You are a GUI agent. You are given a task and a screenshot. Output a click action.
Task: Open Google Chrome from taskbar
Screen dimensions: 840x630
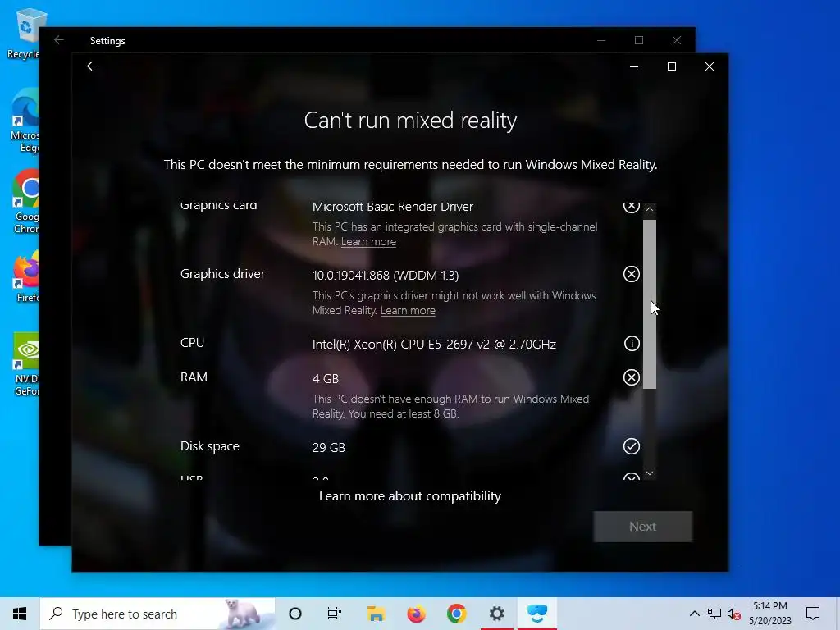coord(456,614)
